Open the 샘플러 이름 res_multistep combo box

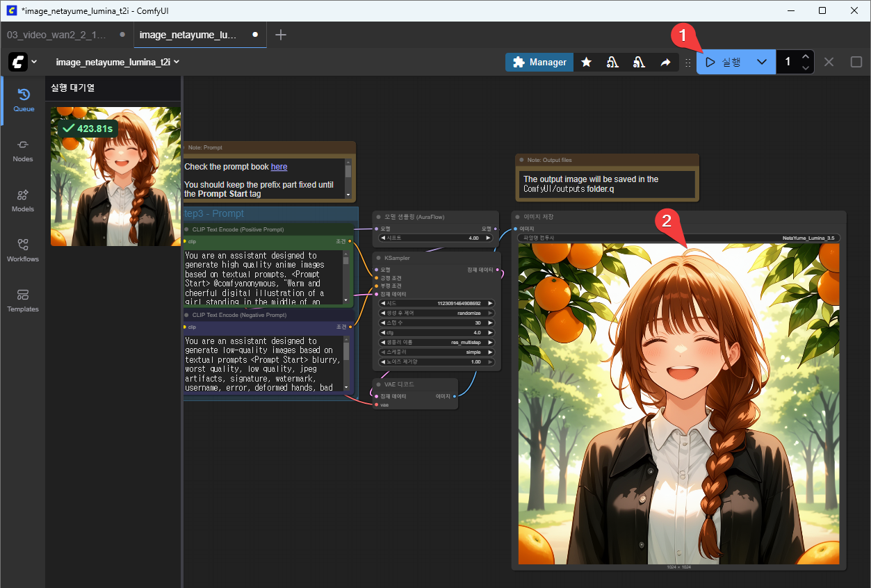(437, 343)
